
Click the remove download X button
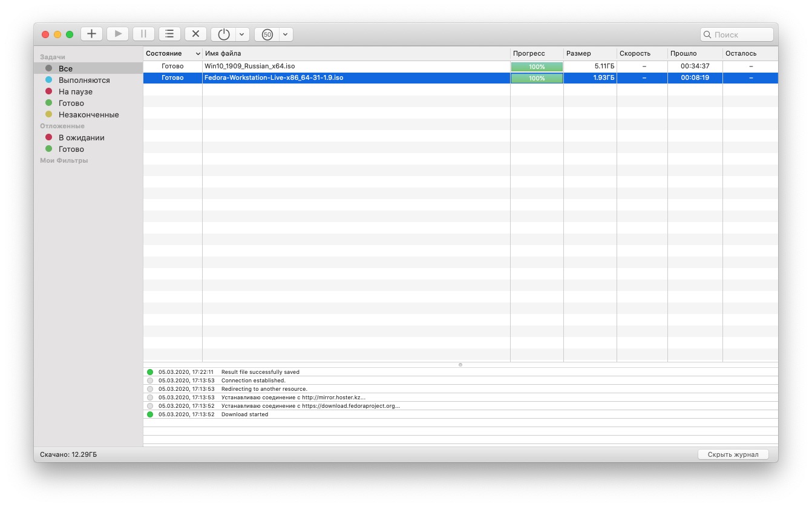tap(195, 34)
